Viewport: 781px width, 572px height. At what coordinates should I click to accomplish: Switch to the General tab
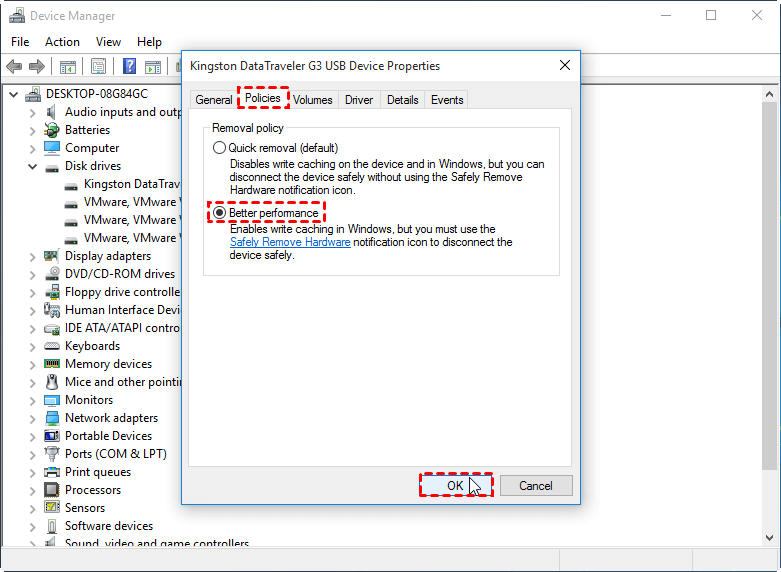tap(214, 100)
